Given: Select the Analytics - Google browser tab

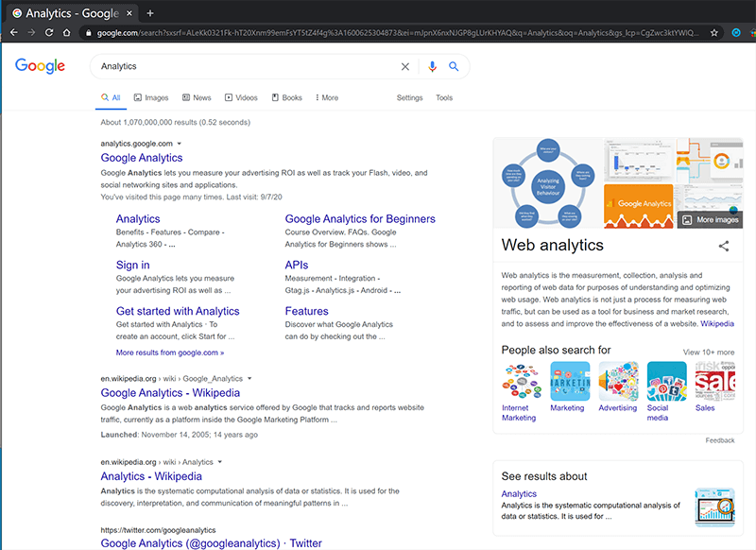Looking at the screenshot, I should (x=73, y=13).
